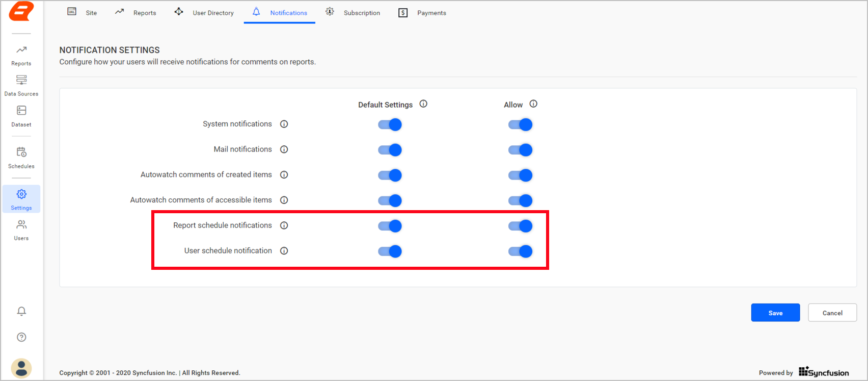Click the 'User schedule notification' label

coord(228,251)
